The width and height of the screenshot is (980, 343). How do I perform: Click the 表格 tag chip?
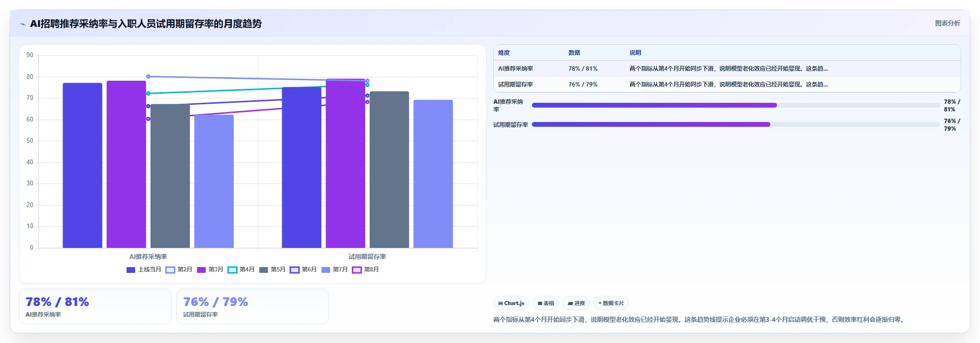(x=546, y=303)
